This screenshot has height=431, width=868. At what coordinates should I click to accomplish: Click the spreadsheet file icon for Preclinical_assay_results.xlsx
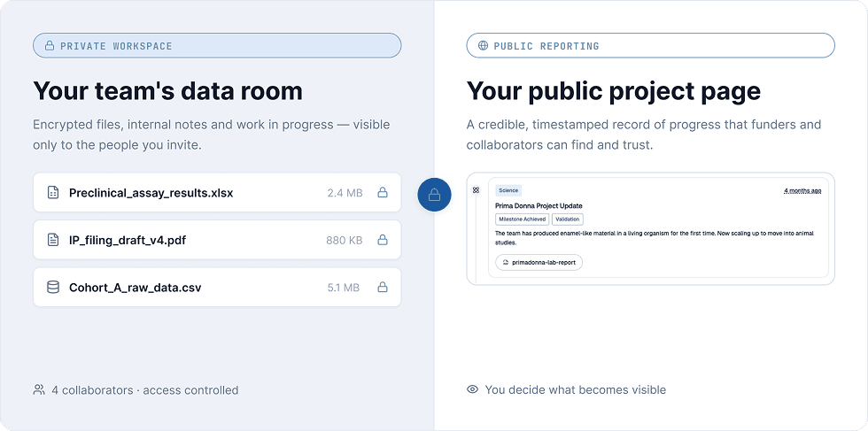(x=53, y=193)
